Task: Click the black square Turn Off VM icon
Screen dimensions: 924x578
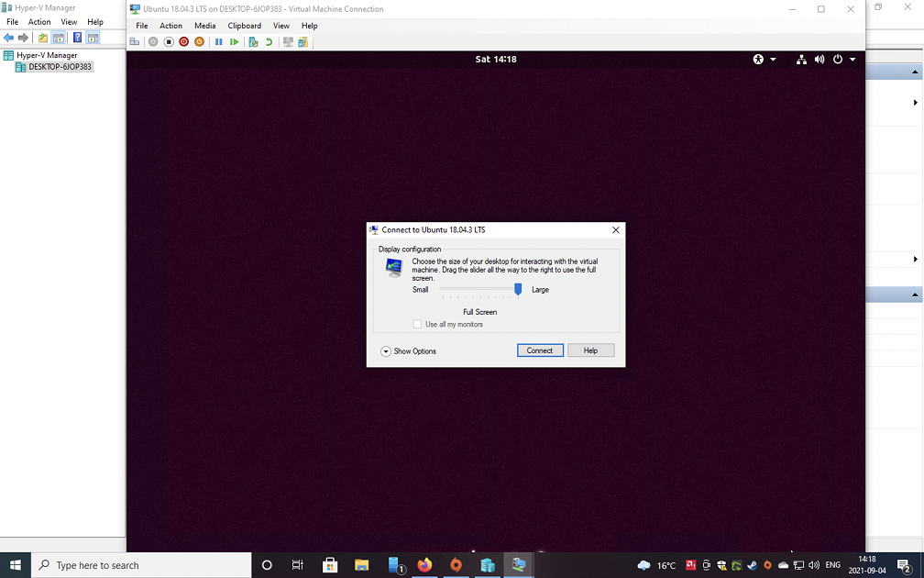Action: pos(169,42)
